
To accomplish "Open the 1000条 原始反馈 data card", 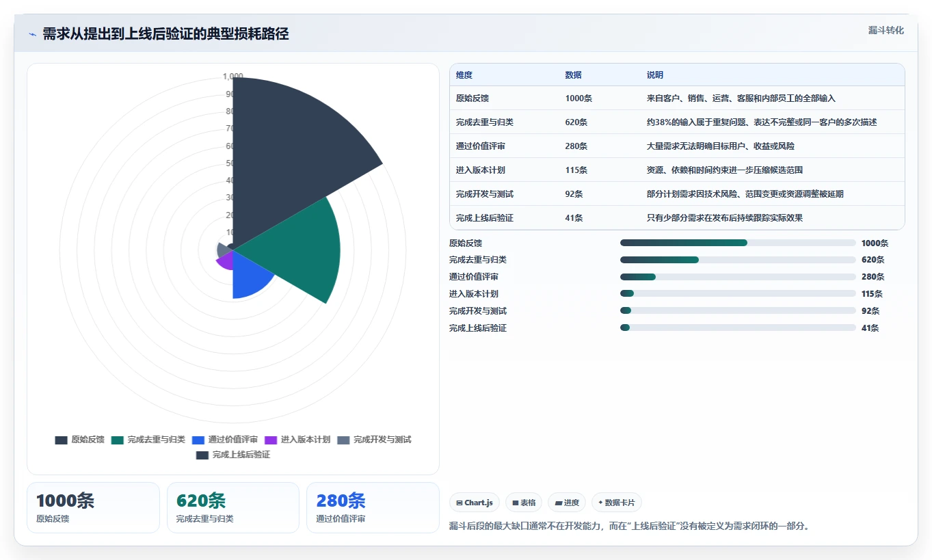I will tap(93, 507).
